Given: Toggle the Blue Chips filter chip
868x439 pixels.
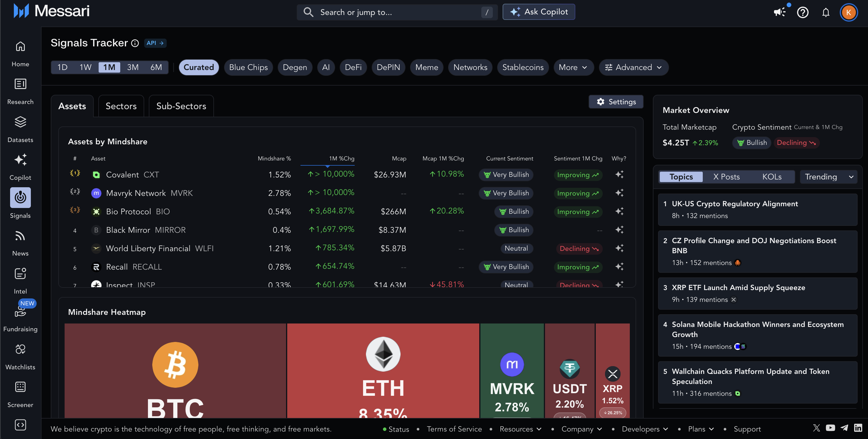Looking at the screenshot, I should 248,67.
